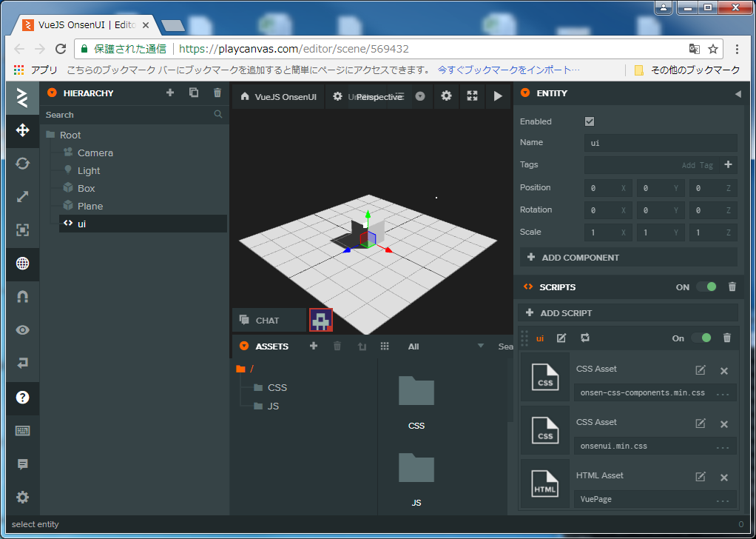Select the ui entity in hierarchy
Screen dimensions: 756x539
pos(144,224)
